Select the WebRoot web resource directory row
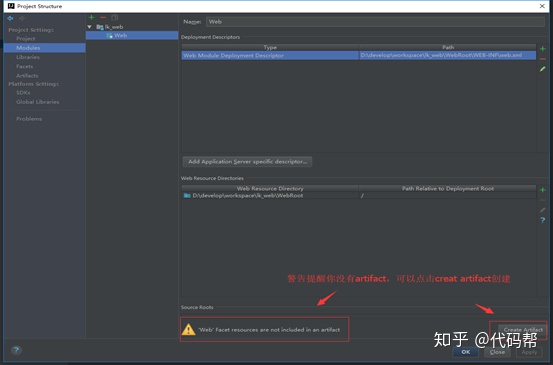Viewport: 553px width, 365px height. coord(359,195)
